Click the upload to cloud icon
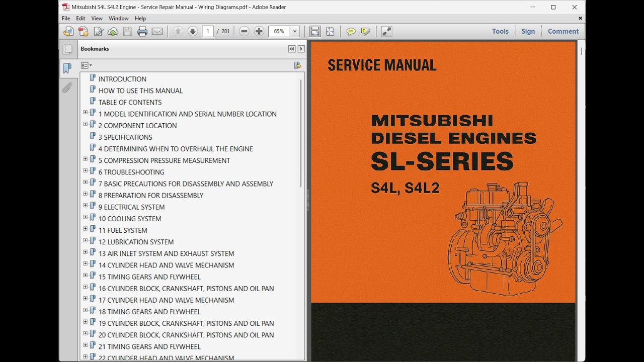The width and height of the screenshot is (644, 362). click(113, 31)
